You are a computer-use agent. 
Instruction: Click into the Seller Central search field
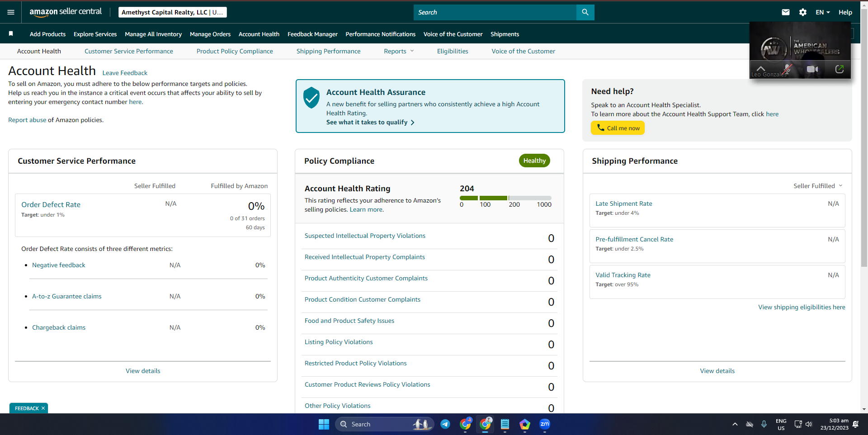[495, 12]
